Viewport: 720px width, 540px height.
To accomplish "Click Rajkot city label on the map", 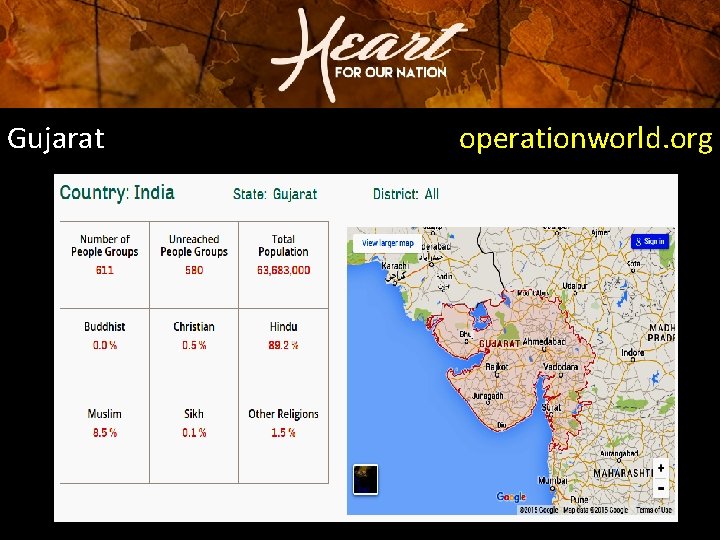I will tap(497, 367).
